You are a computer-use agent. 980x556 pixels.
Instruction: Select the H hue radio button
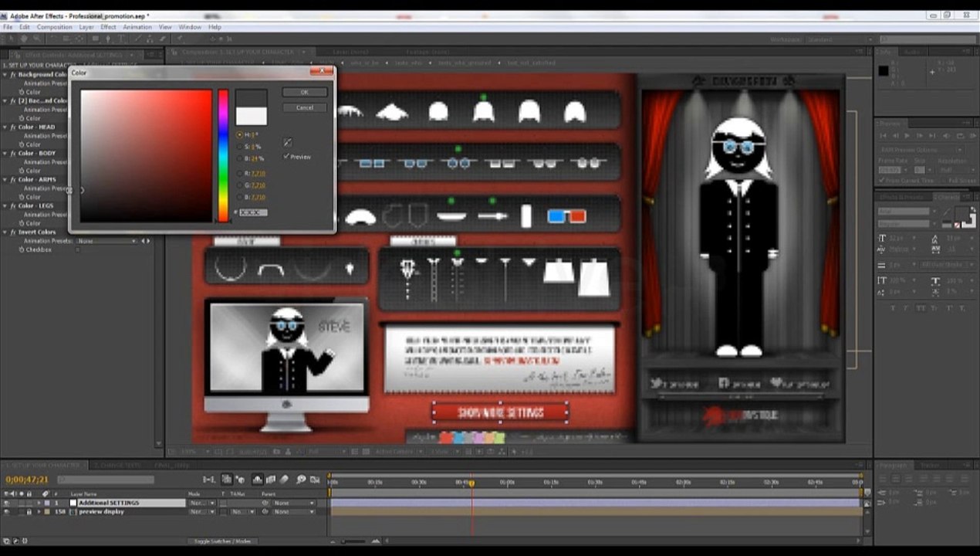pos(239,134)
